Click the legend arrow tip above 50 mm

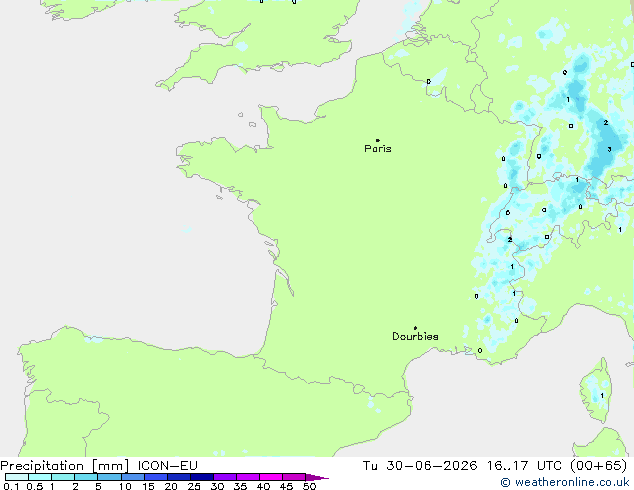click(317, 477)
